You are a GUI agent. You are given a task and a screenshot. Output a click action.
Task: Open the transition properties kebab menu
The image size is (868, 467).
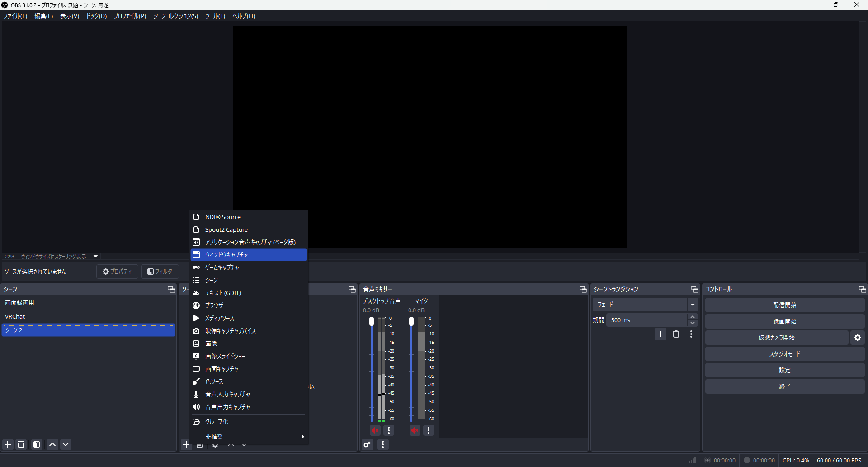[x=691, y=334]
